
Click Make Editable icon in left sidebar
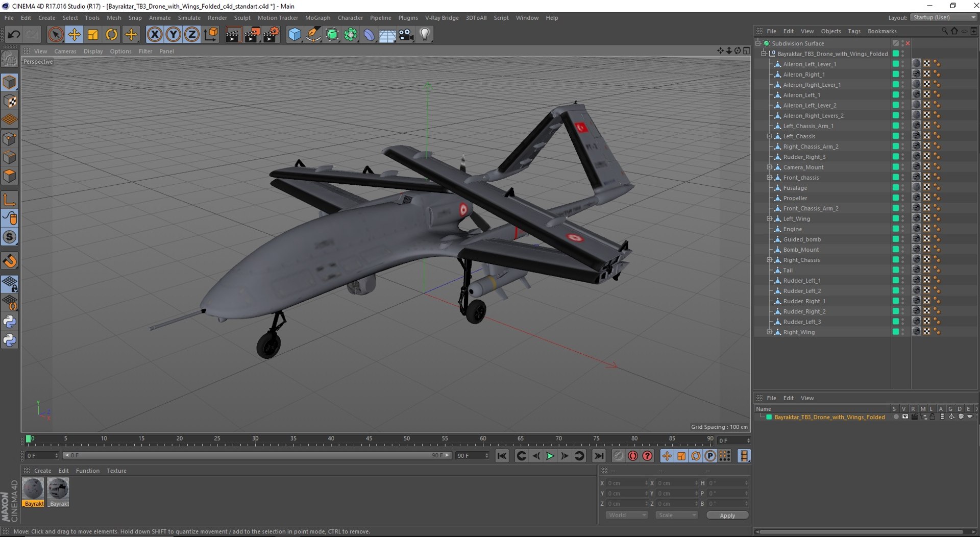(10, 59)
